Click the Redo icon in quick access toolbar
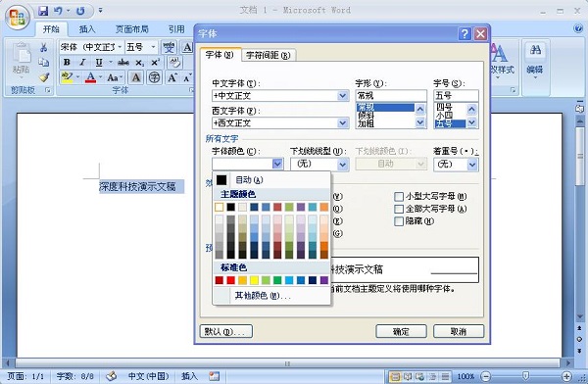Viewport: 588px width, 384px height. click(80, 11)
